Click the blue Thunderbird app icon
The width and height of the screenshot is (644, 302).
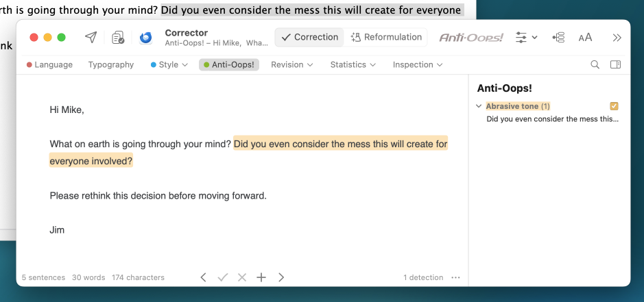[145, 38]
